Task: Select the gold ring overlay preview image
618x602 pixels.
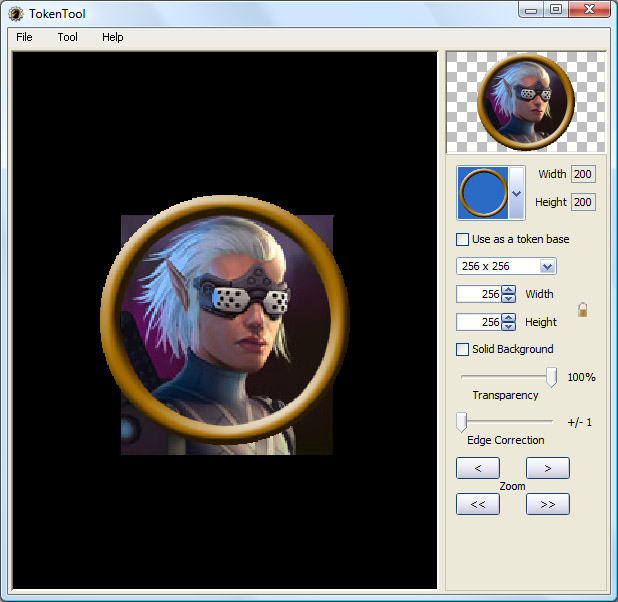Action: coord(483,193)
